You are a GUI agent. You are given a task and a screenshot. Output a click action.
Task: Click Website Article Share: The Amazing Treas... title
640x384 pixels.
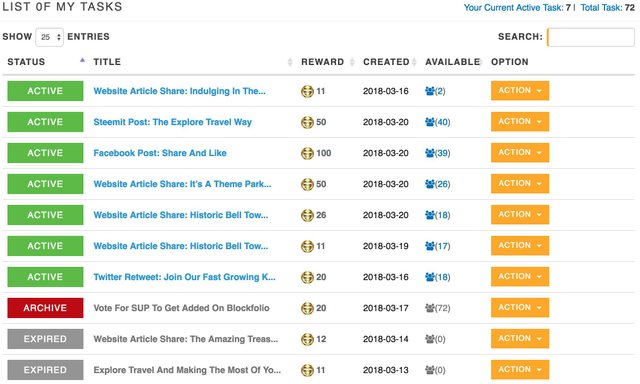pos(186,339)
